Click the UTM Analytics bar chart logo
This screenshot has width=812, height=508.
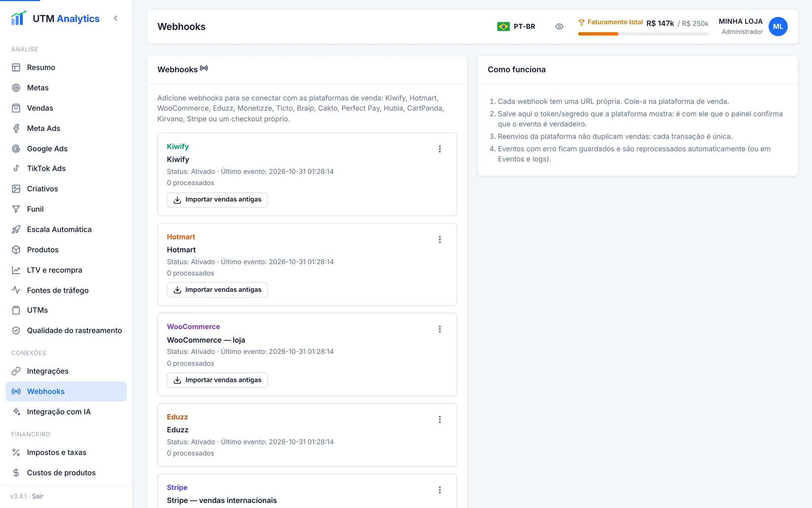(19, 18)
